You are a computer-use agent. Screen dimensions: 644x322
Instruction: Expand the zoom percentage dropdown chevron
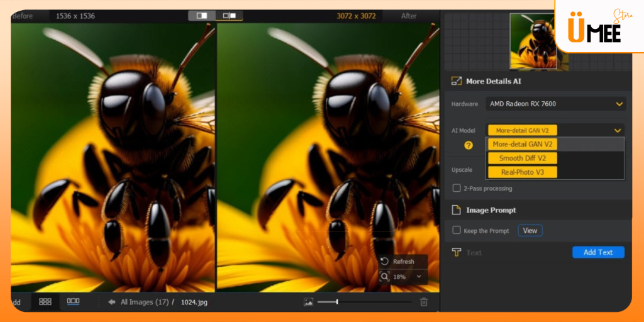point(419,277)
